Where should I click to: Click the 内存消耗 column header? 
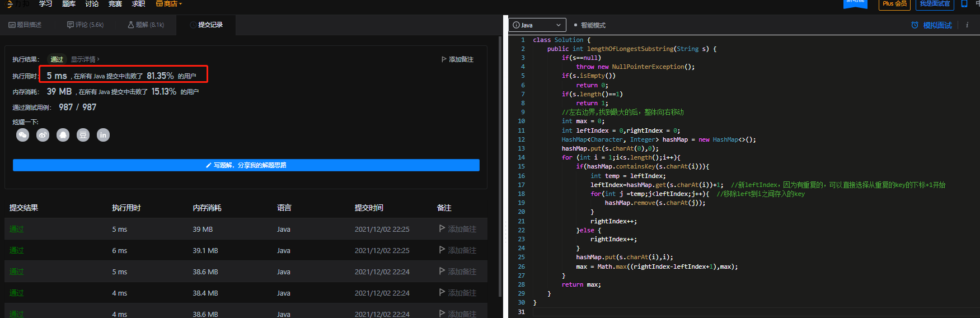pos(207,208)
